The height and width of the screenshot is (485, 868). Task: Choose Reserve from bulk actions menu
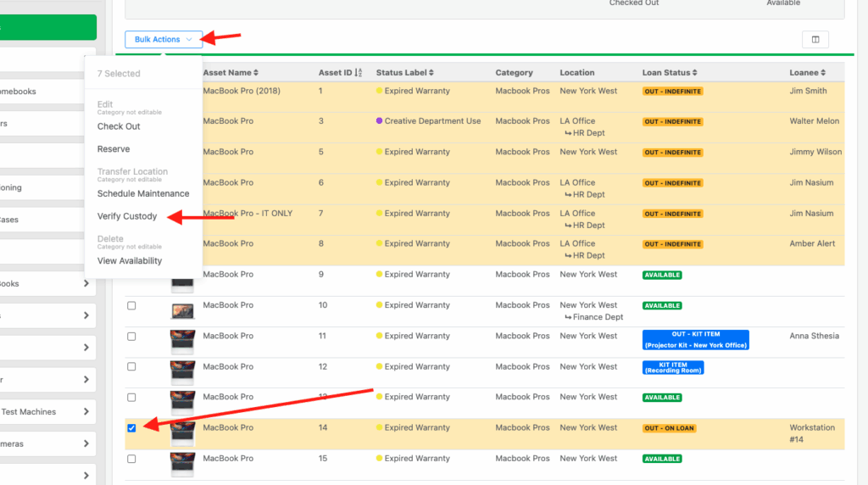point(114,149)
